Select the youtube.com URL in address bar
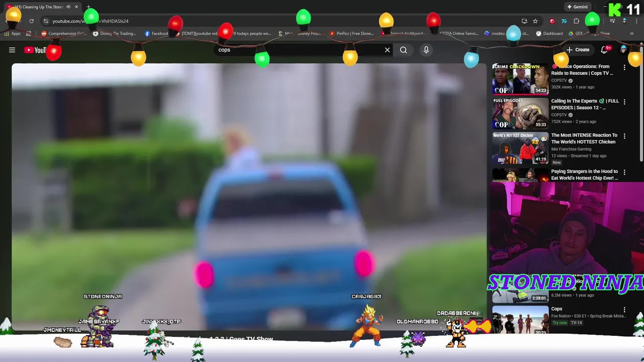Image resolution: width=644 pixels, height=362 pixels. (91, 21)
